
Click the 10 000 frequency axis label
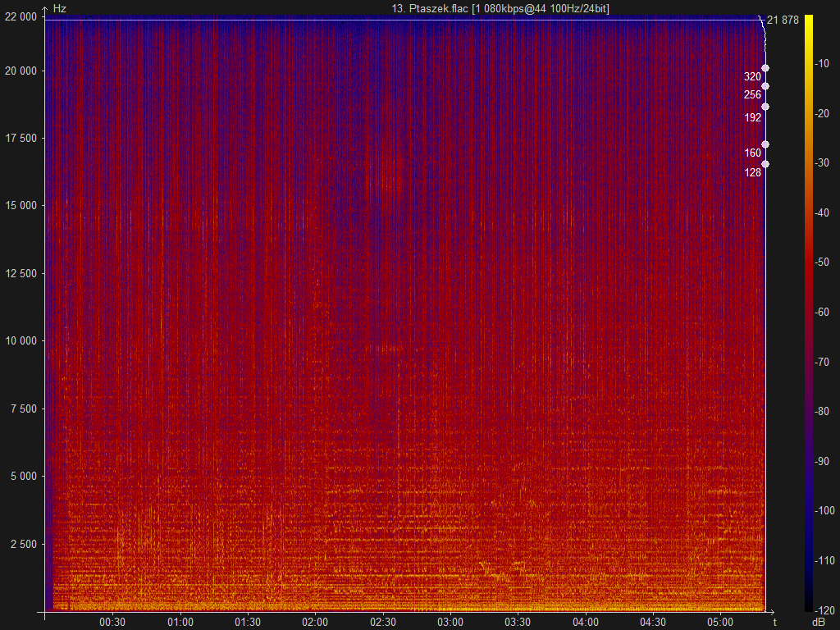click(21, 341)
